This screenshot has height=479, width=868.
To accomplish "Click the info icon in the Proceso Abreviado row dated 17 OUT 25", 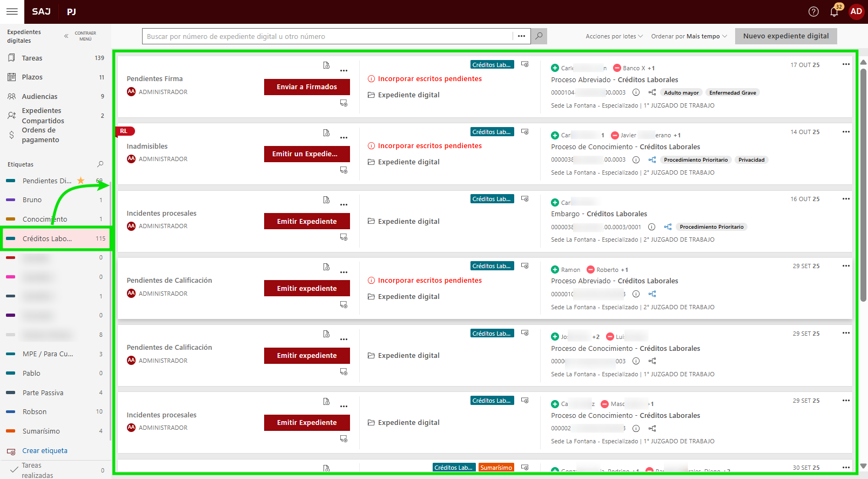I will click(x=636, y=92).
